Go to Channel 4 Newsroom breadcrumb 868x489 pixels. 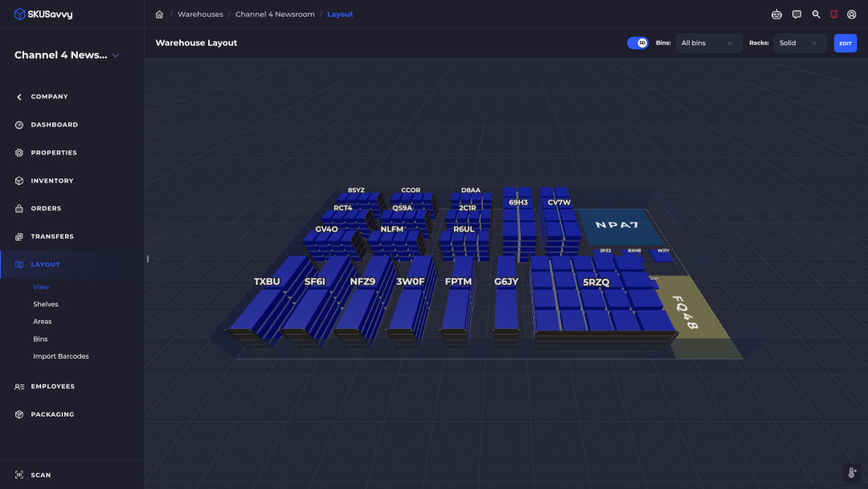click(x=275, y=14)
